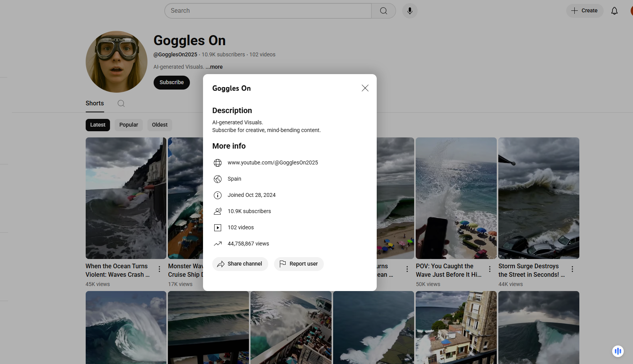This screenshot has width=633, height=364.
Task: Open channel URL www.youtube.com/@GogglesOn2025
Action: pyautogui.click(x=273, y=163)
